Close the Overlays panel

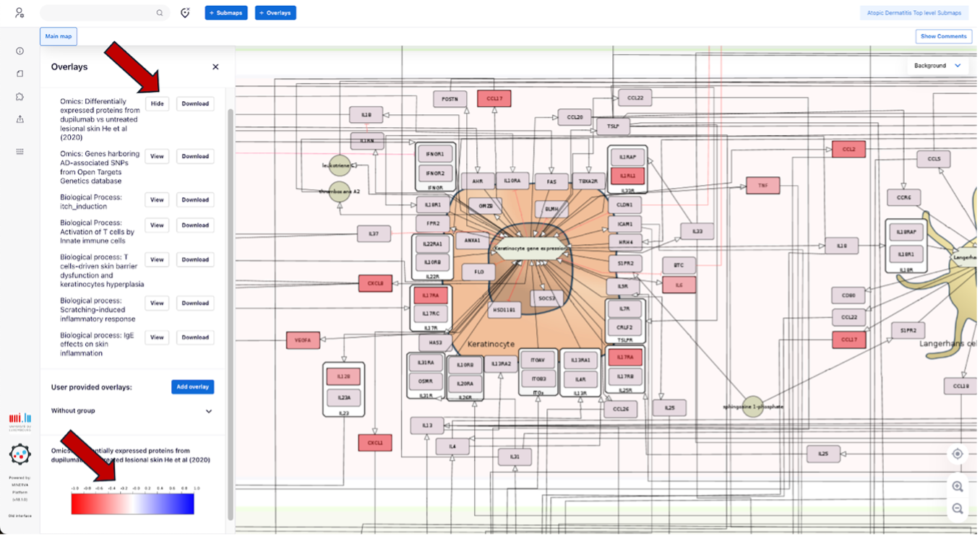tap(215, 67)
